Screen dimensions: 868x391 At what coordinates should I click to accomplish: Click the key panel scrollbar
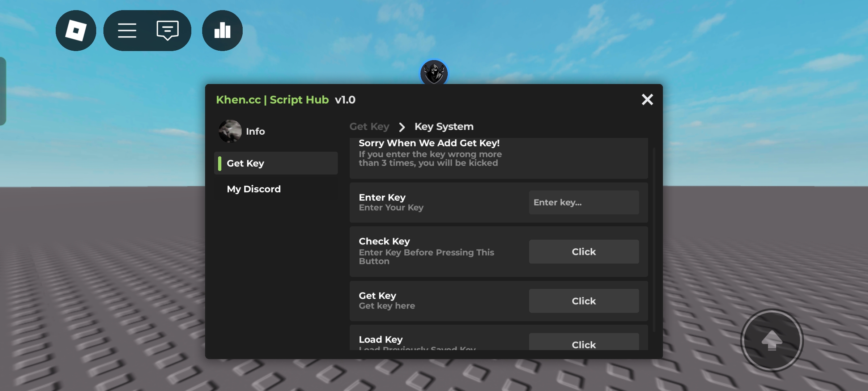click(654, 239)
